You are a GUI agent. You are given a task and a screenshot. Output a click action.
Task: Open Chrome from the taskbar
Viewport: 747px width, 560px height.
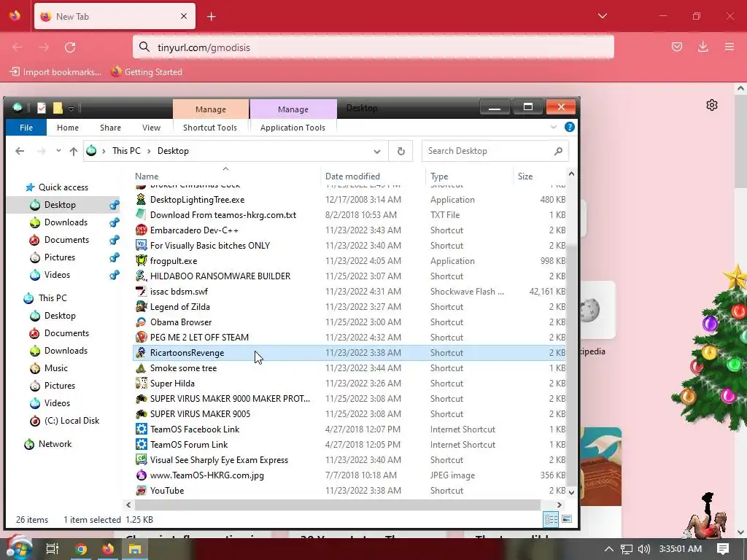[x=81, y=549]
